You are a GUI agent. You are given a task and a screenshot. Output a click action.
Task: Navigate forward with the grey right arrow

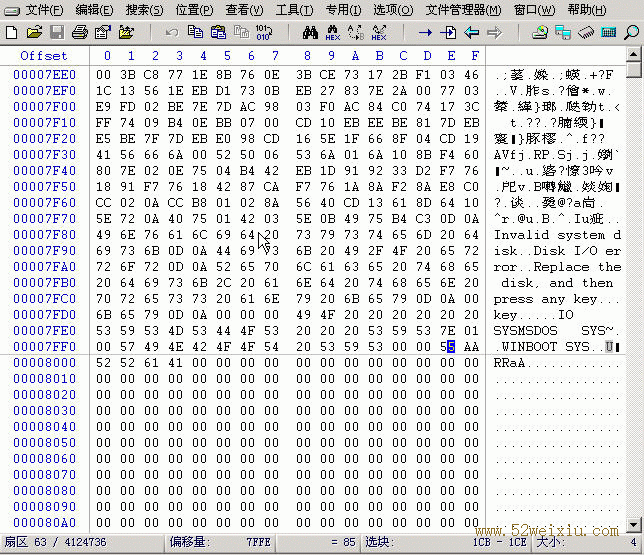[494, 32]
